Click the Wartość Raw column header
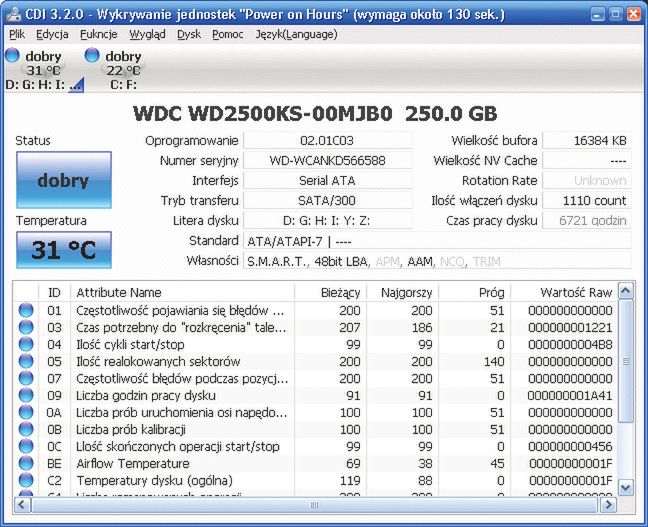The height and width of the screenshot is (527, 648). point(564,292)
